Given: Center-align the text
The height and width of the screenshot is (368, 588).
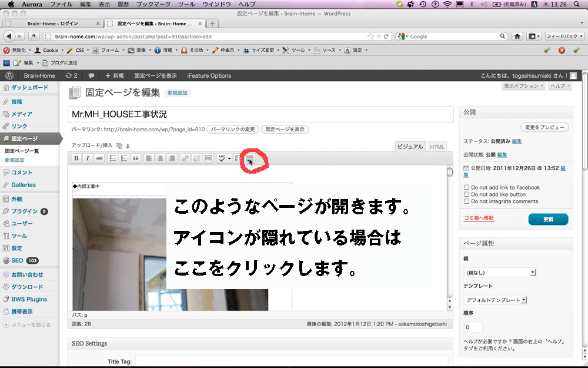Looking at the screenshot, I should tap(161, 158).
